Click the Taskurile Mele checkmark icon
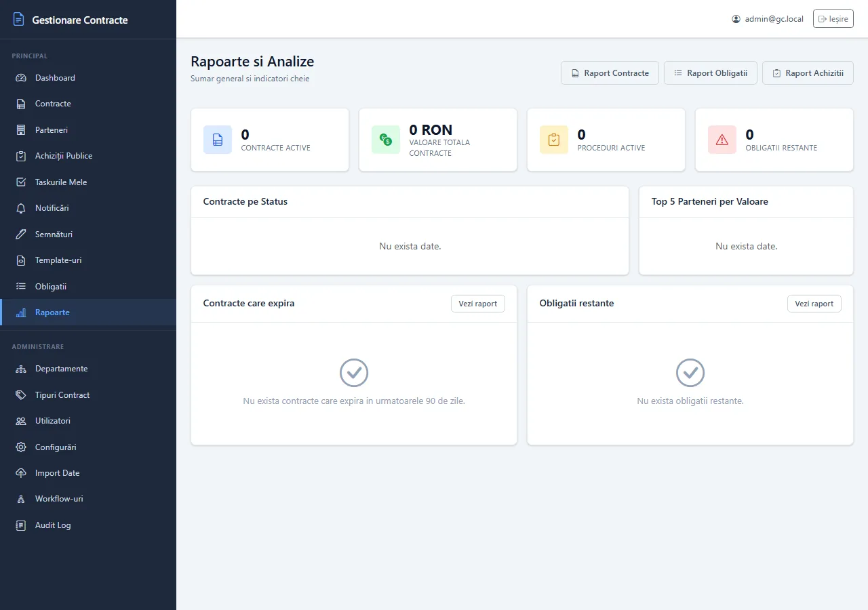The height and width of the screenshot is (610, 868). 21,182
